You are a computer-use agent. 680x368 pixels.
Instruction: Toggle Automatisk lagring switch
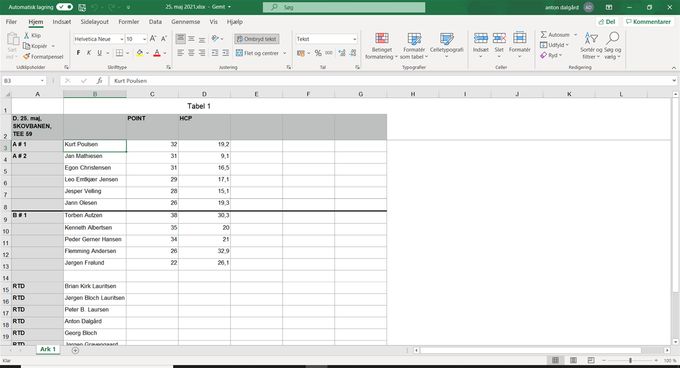point(65,7)
